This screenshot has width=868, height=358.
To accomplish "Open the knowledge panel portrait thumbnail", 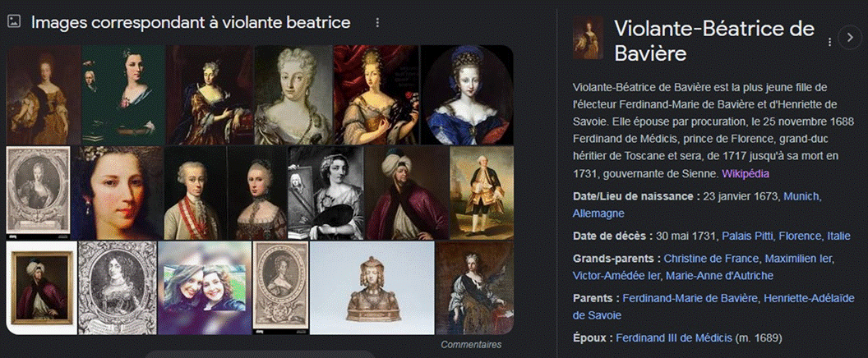I will pos(588,38).
